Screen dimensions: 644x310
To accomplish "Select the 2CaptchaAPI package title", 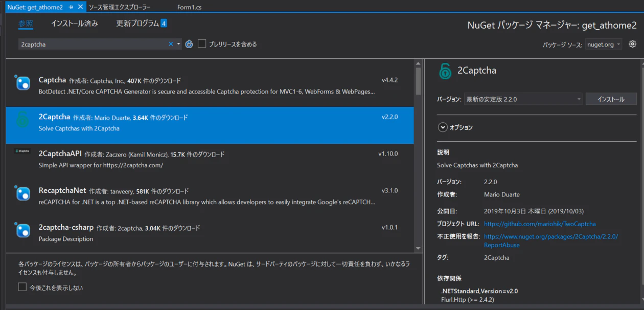I will 60,154.
